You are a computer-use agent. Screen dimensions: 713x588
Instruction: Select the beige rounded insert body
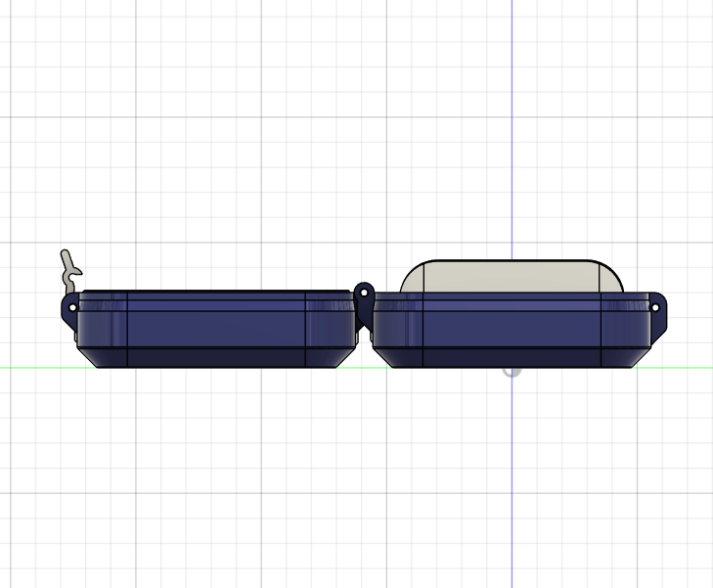click(x=511, y=277)
